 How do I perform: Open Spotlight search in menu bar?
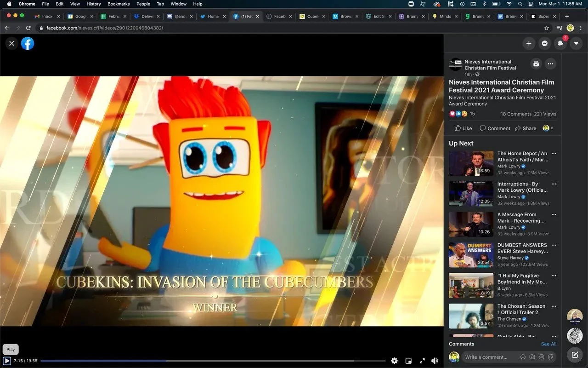(x=520, y=4)
